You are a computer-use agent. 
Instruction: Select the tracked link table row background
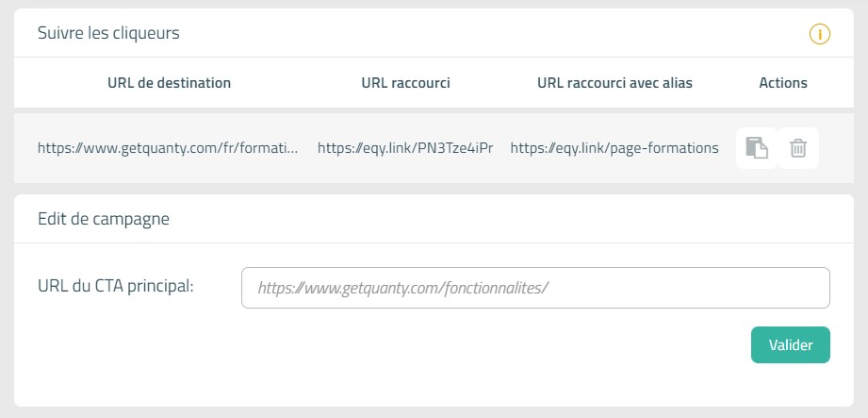(434, 148)
